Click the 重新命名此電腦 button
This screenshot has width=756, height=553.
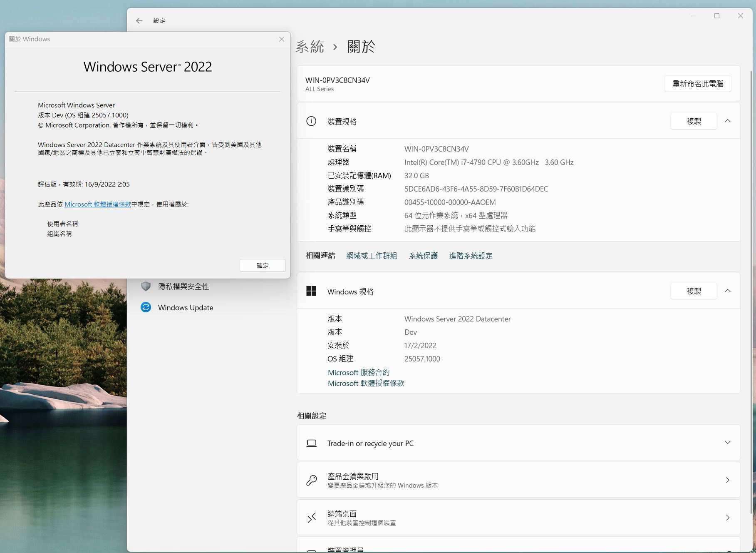tap(697, 83)
